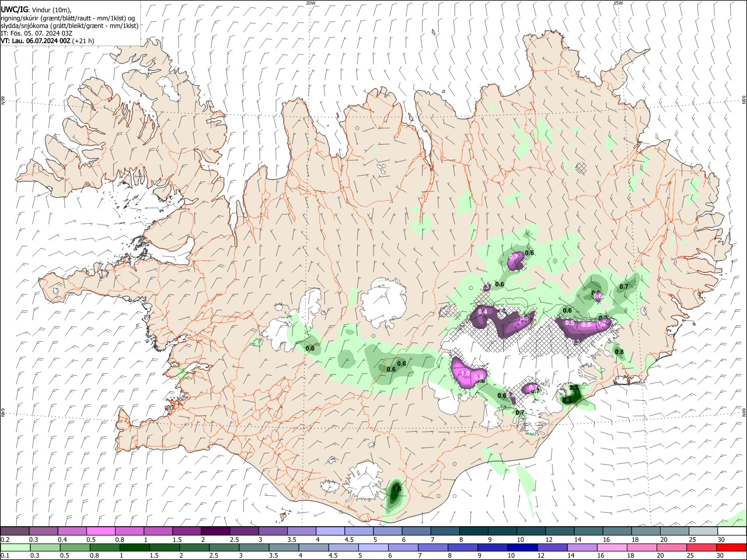Screen dimensions: 747x560
Task: Click the '1.0' value inside the pink snow area
Action: [x=465, y=373]
